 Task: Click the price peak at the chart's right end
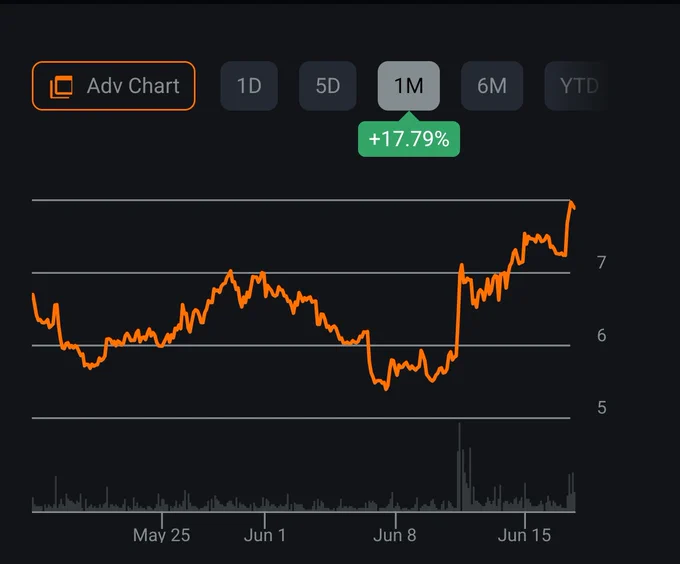coord(572,204)
